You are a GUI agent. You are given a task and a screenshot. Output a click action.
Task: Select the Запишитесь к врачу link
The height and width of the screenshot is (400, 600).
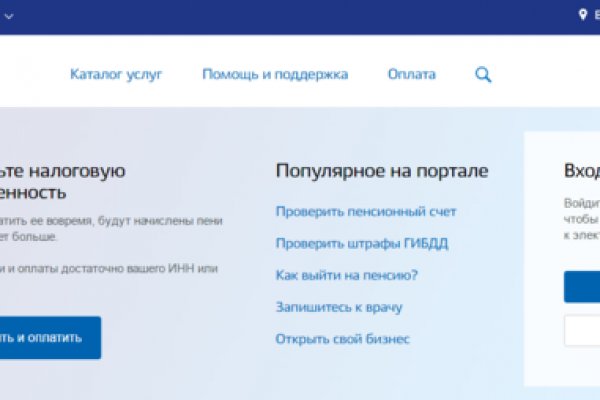[338, 307]
